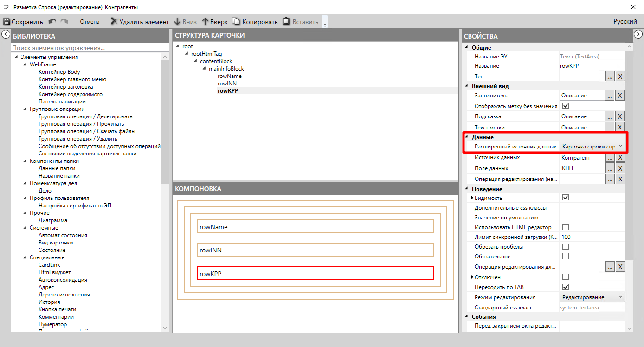This screenshot has height=347, width=644.
Task: Select rowName in card structure tree
Action: [229, 76]
